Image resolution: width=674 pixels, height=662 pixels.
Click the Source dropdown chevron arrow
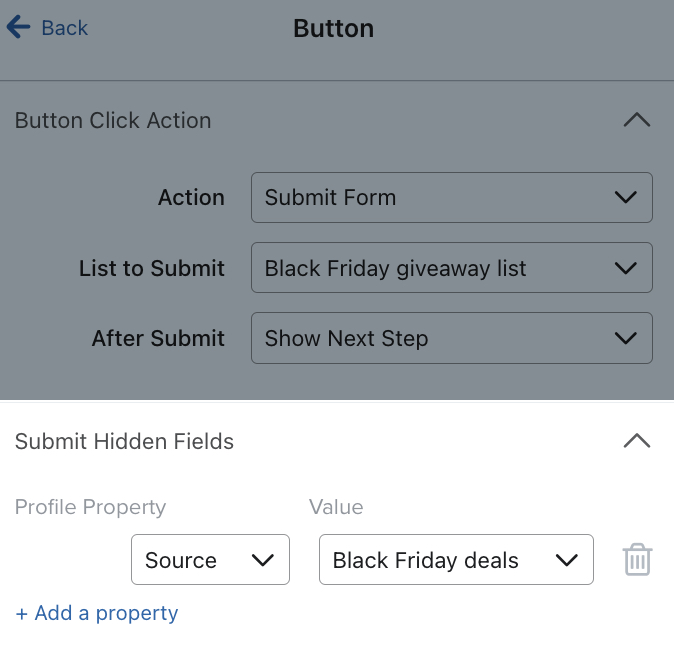(x=263, y=560)
